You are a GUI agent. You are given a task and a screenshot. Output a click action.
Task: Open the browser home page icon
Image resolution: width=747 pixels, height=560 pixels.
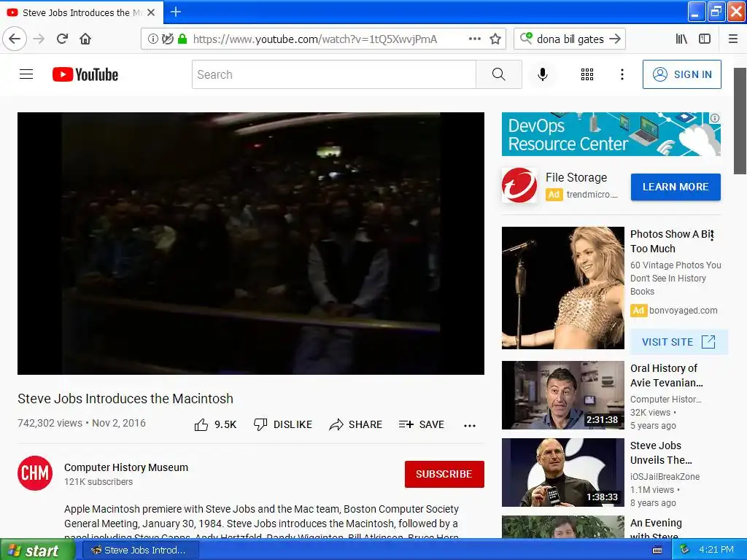pyautogui.click(x=85, y=39)
